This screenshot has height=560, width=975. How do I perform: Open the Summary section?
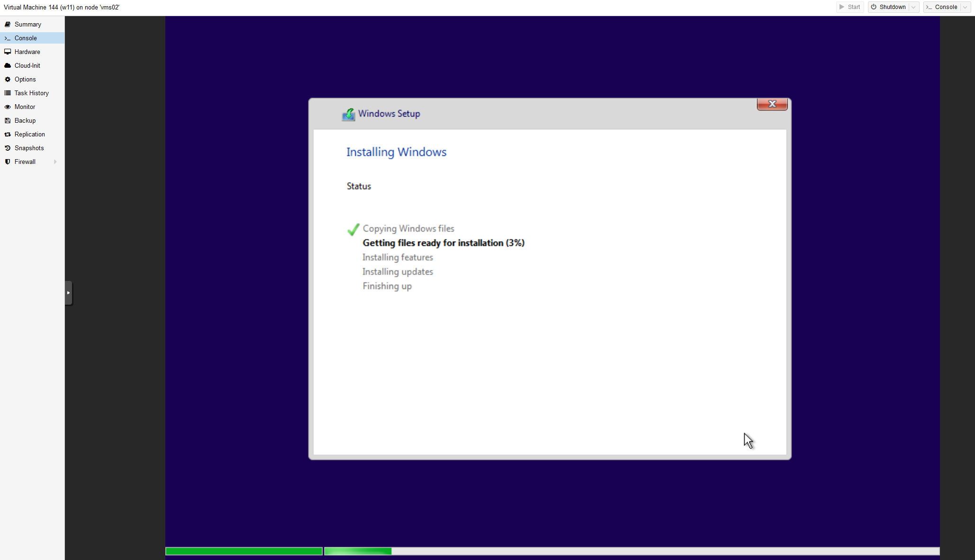click(32, 24)
